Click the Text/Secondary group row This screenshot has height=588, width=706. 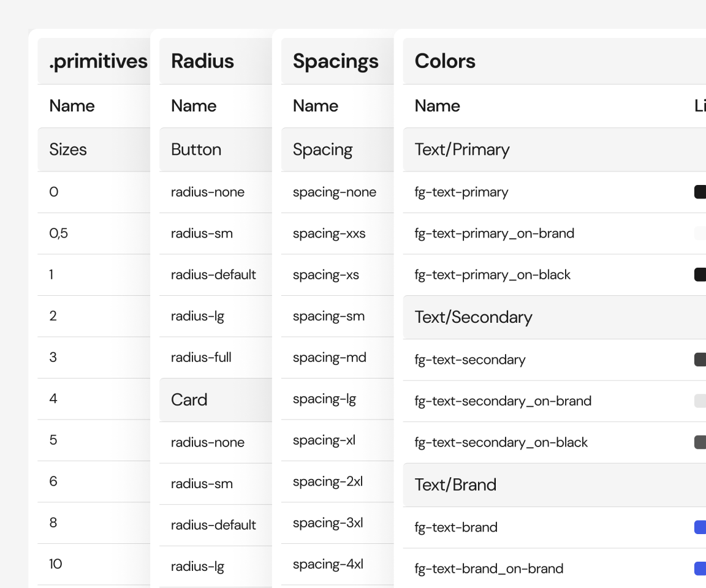click(554, 317)
